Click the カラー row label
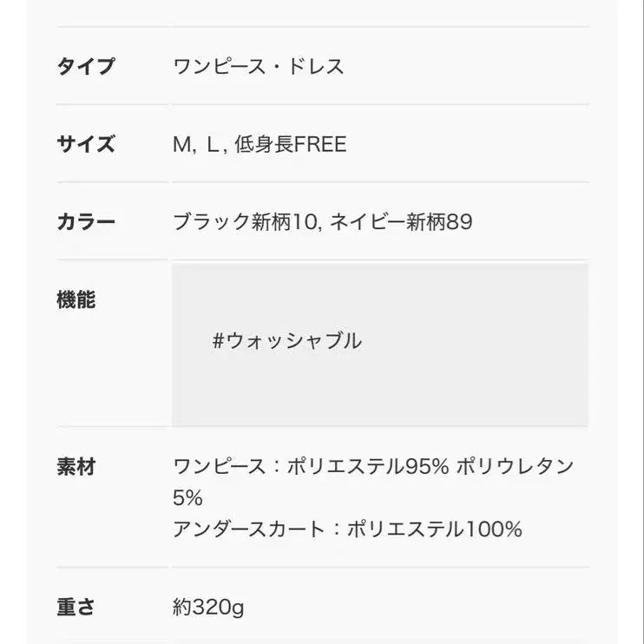 [x=85, y=221]
